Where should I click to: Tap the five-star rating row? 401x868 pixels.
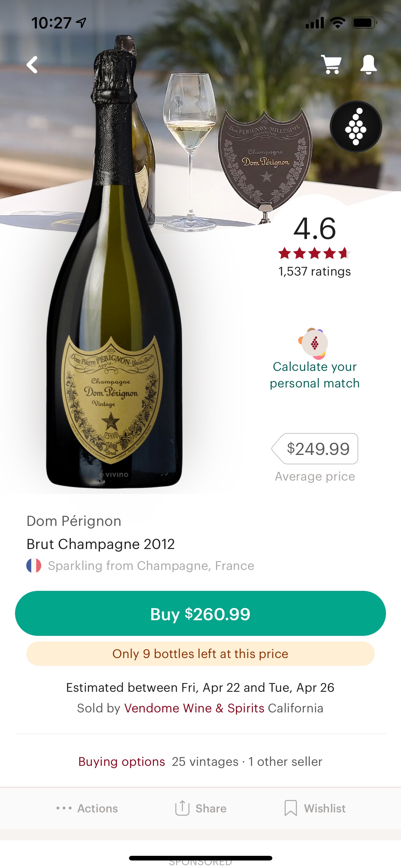tap(314, 253)
